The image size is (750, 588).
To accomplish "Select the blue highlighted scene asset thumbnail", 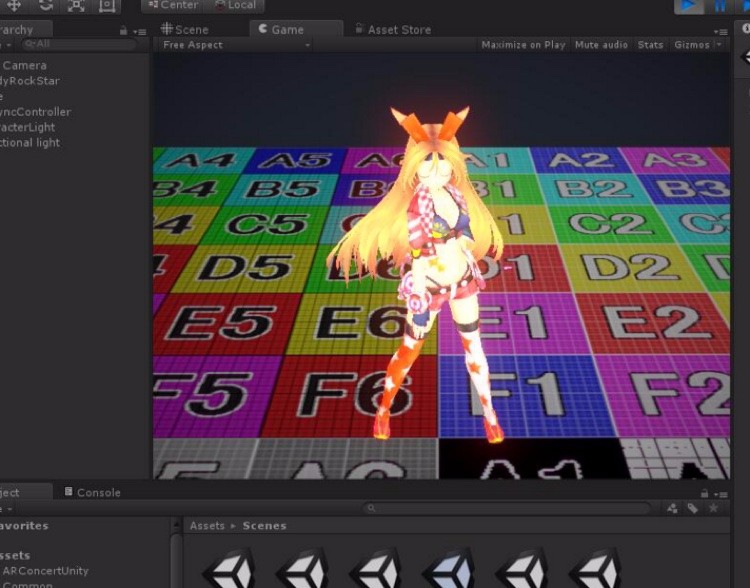I will tap(450, 569).
